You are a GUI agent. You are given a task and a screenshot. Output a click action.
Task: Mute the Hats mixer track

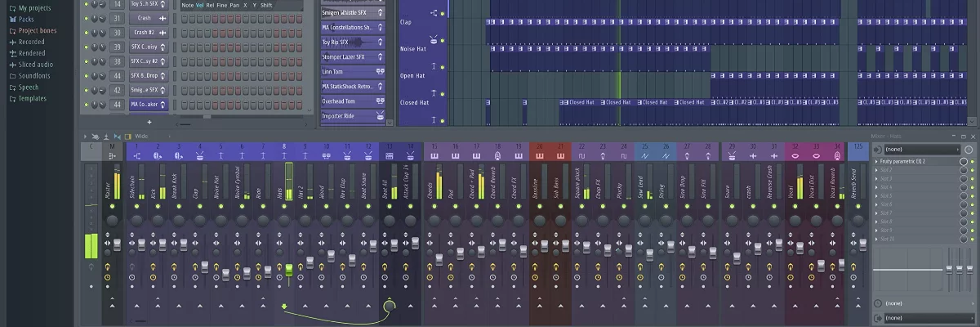click(x=285, y=206)
